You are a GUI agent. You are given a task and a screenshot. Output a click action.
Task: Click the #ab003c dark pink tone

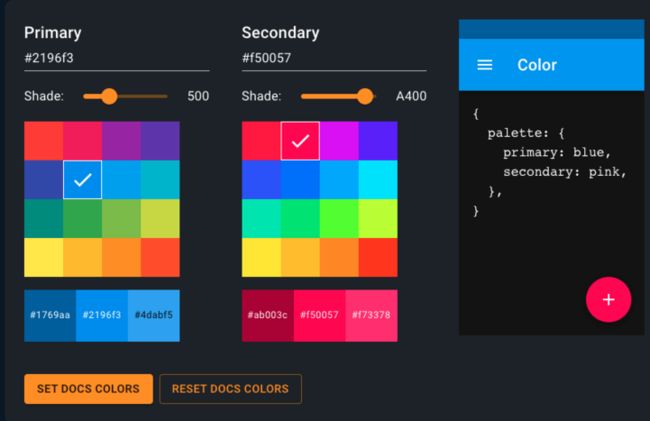[x=267, y=315]
